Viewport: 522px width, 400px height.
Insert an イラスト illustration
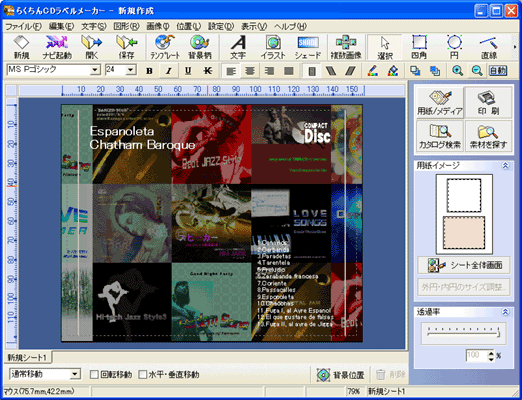click(x=273, y=47)
